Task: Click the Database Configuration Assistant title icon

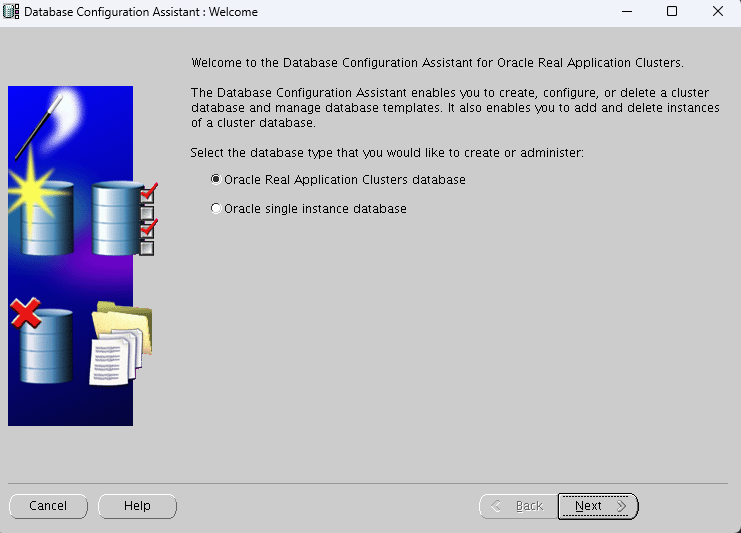Action: pyautogui.click(x=11, y=11)
